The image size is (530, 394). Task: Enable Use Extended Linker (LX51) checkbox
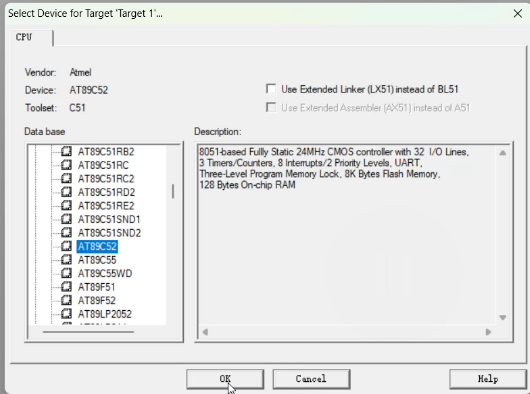pos(271,89)
